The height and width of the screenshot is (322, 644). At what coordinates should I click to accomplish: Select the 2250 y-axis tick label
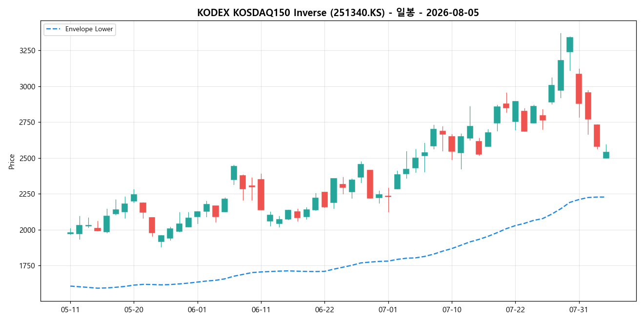pyautogui.click(x=27, y=194)
